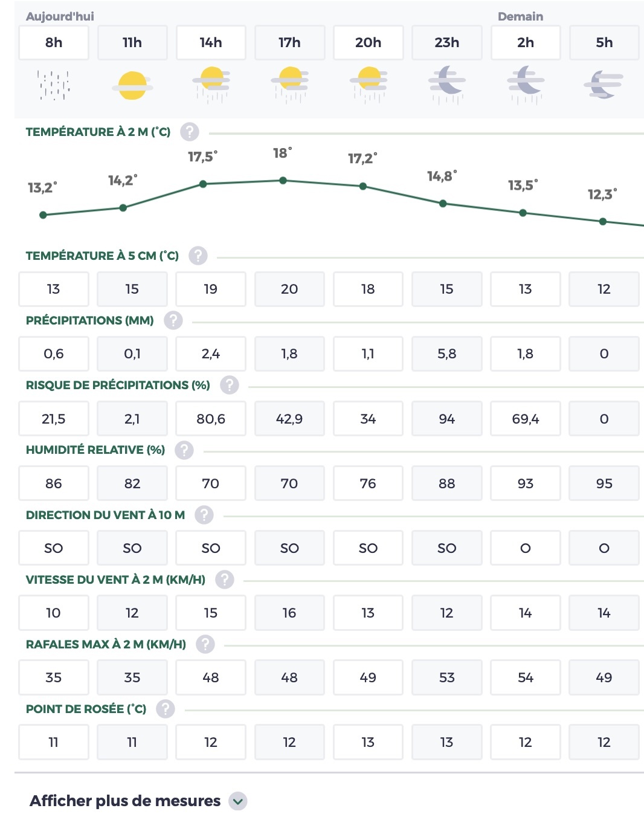Click help icon for Vitesse du vent

tap(225, 580)
